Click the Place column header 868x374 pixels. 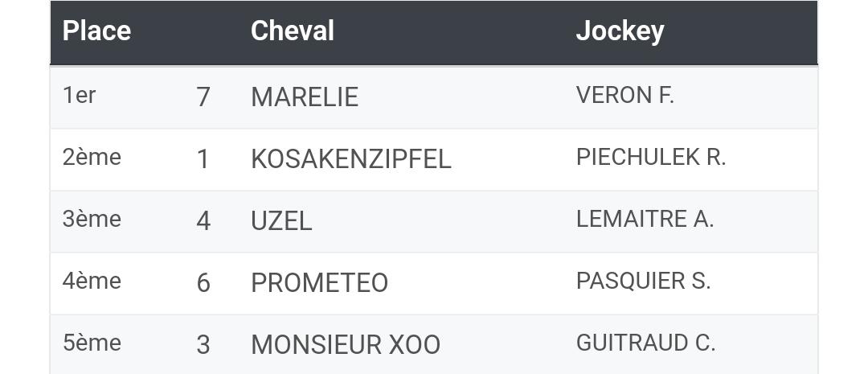[97, 31]
